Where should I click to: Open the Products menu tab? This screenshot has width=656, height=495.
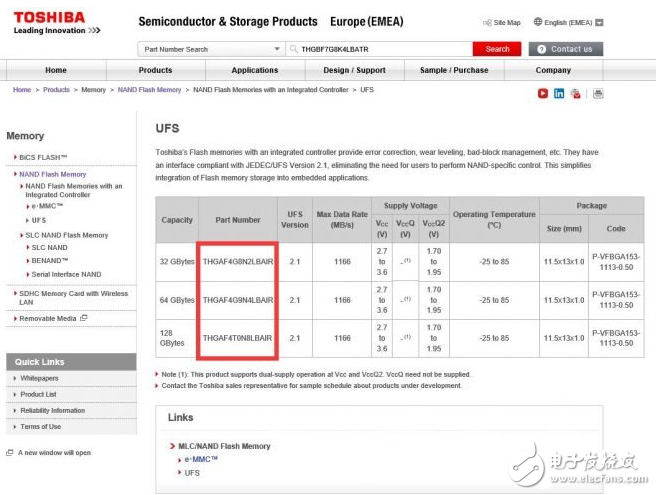click(155, 70)
